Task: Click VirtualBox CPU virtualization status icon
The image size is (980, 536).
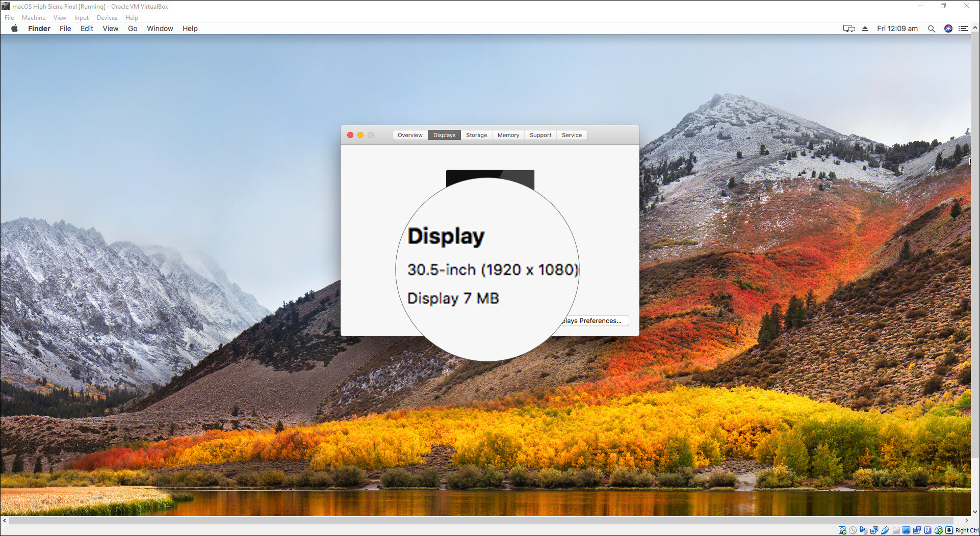Action: coord(927,530)
